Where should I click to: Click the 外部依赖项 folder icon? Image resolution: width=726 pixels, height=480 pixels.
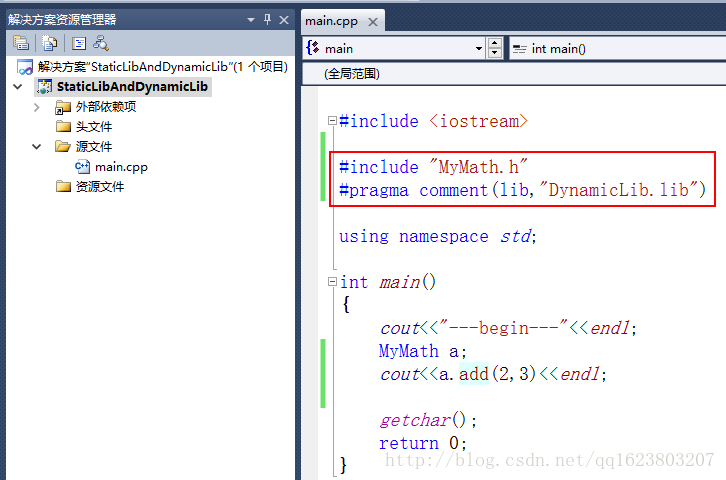[x=63, y=107]
